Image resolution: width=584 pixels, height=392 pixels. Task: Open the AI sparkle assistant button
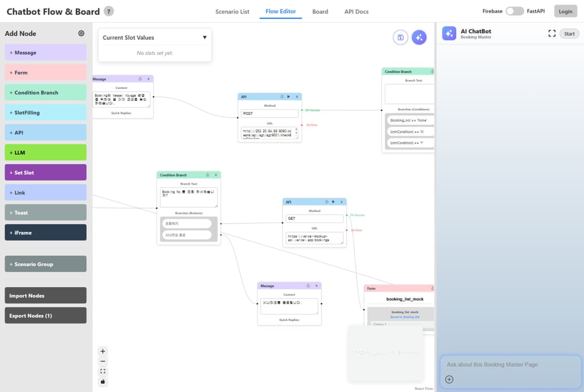pos(419,37)
